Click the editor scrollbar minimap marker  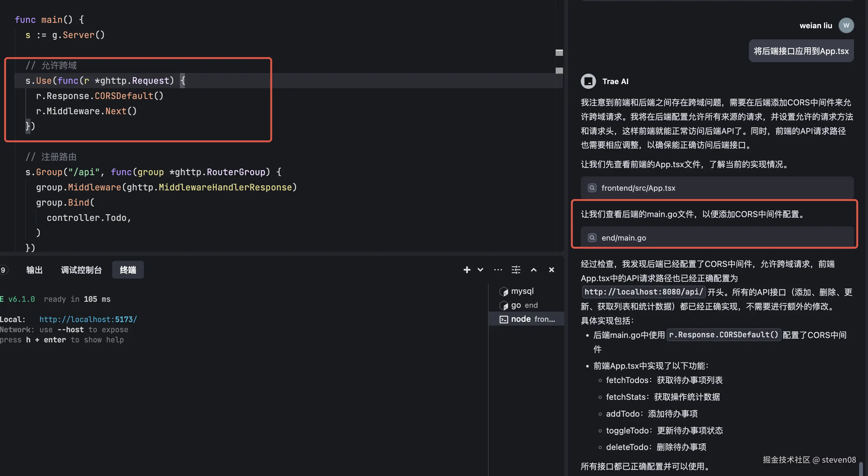click(559, 53)
